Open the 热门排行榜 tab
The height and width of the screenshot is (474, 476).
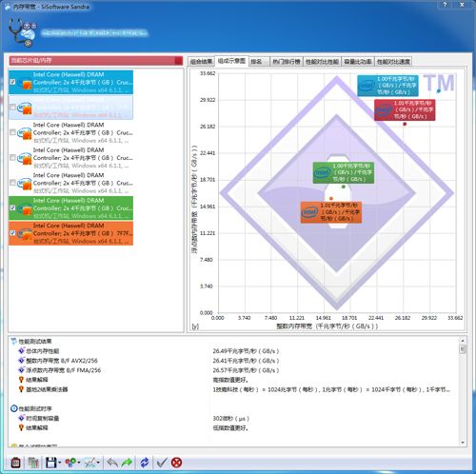[287, 62]
